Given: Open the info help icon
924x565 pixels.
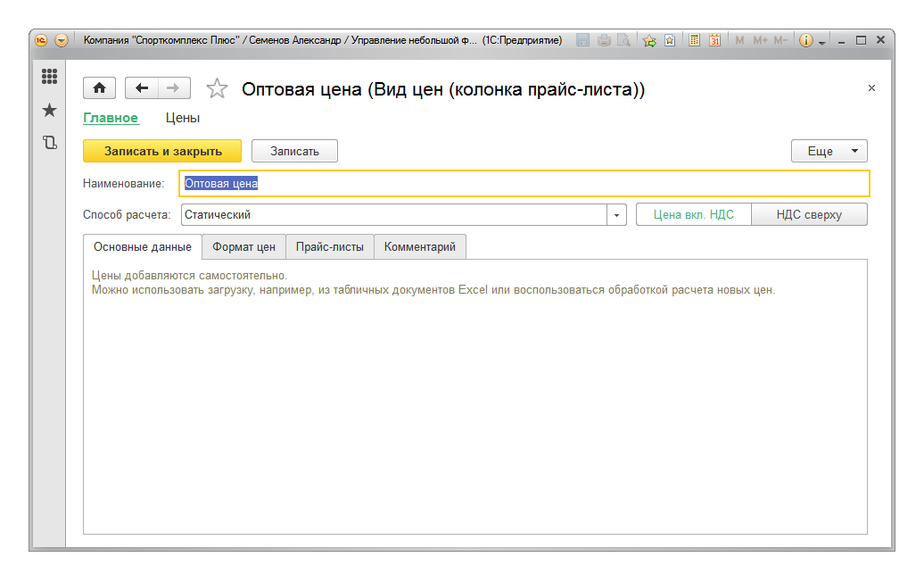Looking at the screenshot, I should point(806,40).
